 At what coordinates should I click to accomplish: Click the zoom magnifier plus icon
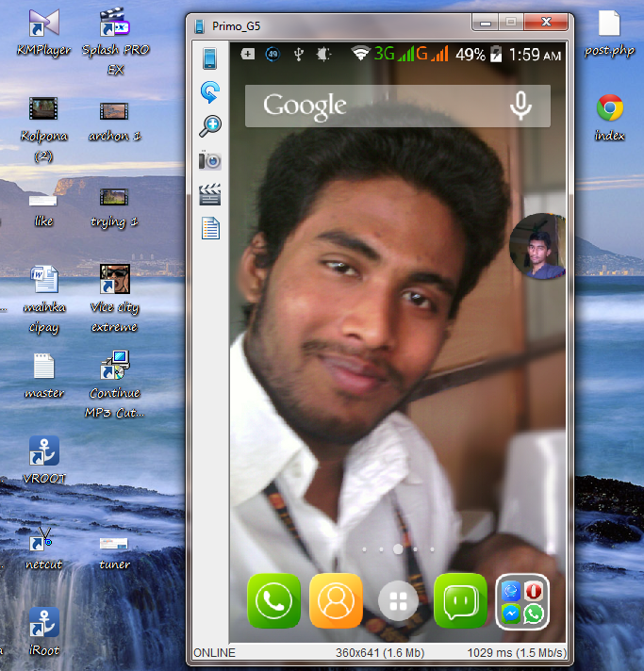coord(210,126)
